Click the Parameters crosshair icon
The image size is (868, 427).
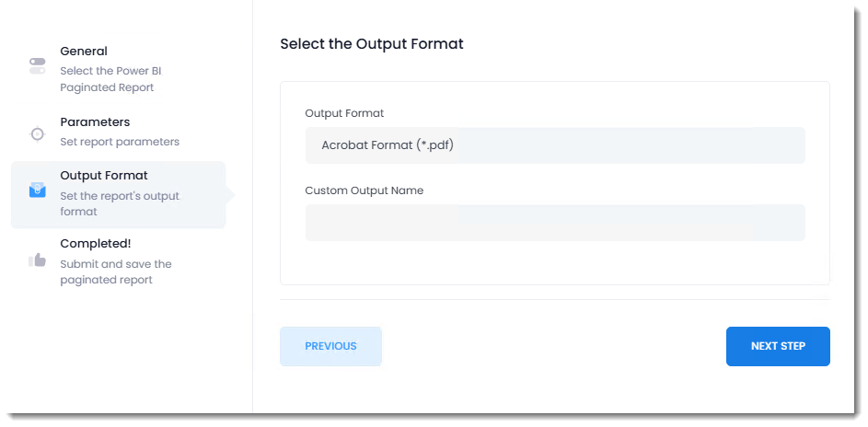(37, 133)
